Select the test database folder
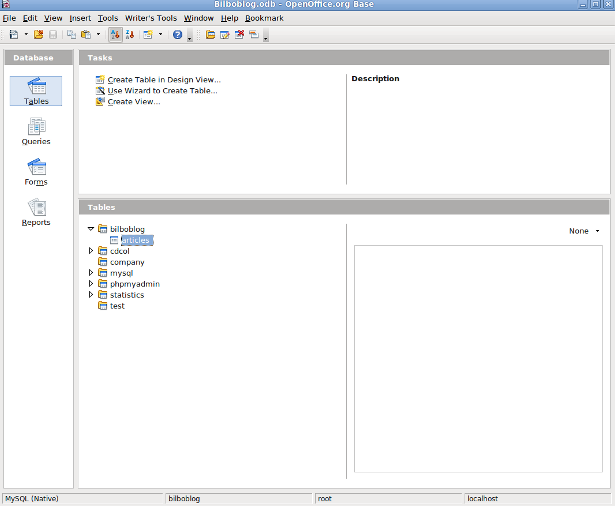The width and height of the screenshot is (615, 506). 117,306
